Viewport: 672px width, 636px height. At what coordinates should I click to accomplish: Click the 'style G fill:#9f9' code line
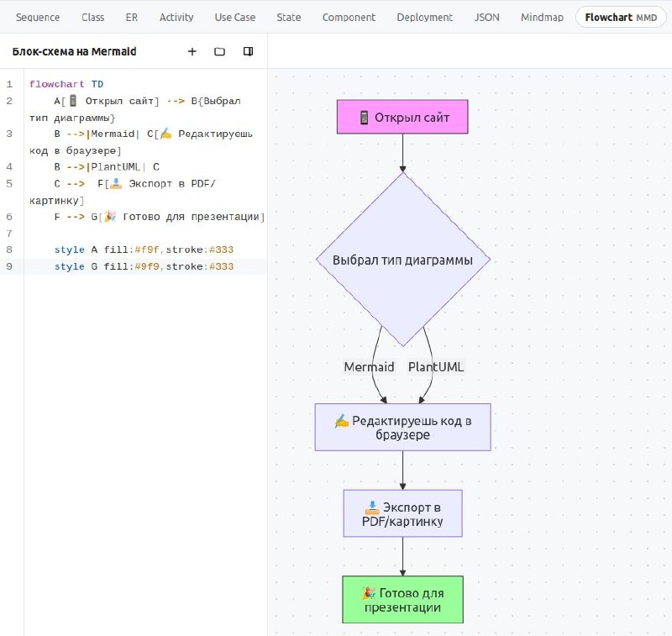click(x=144, y=266)
